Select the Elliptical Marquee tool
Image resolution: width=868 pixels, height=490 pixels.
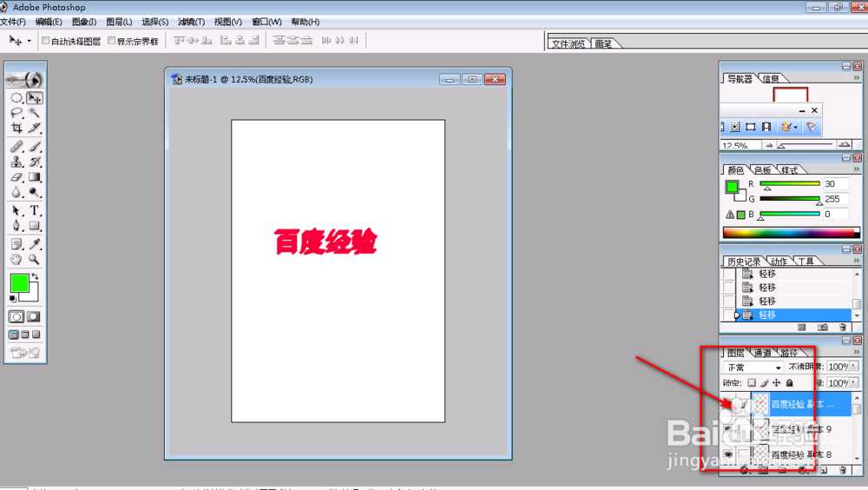(16, 98)
